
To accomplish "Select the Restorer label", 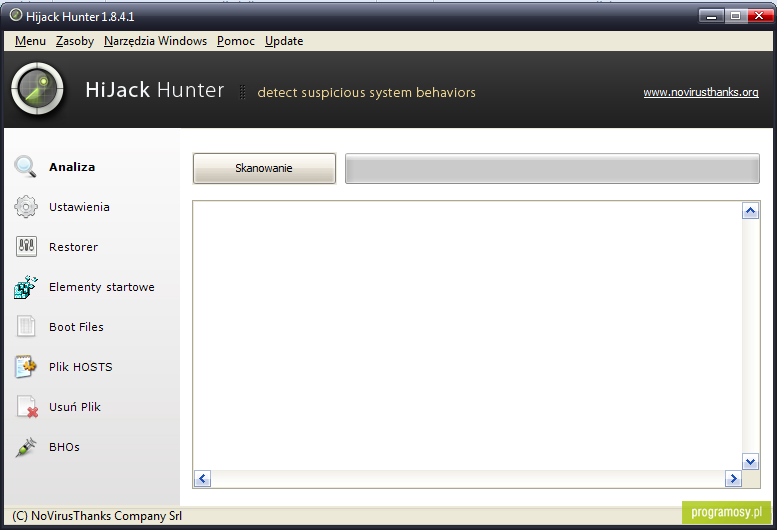I will coord(73,247).
